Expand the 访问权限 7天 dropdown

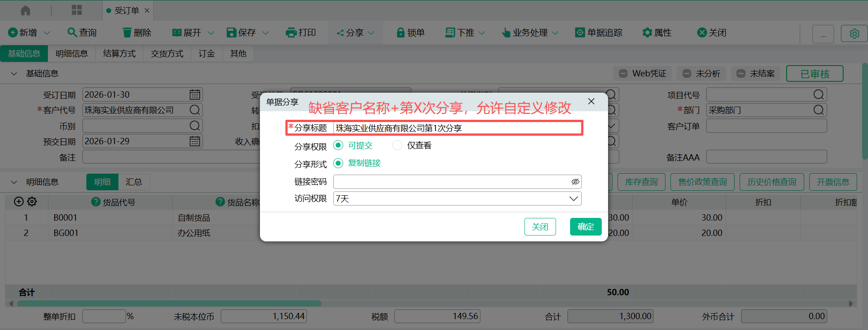573,199
